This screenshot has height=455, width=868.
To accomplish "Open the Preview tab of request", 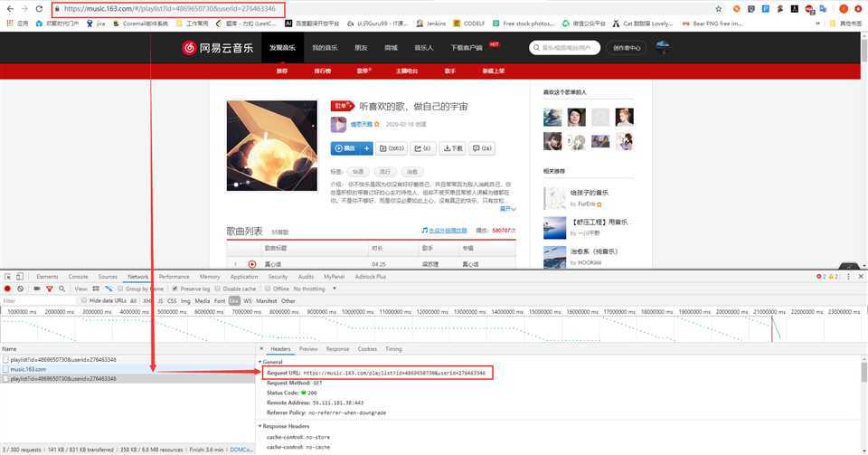I will point(308,349).
